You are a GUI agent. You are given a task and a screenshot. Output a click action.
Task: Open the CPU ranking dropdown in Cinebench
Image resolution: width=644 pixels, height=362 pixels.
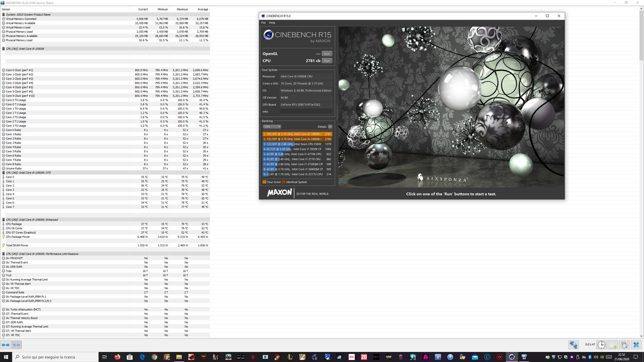pos(272,126)
